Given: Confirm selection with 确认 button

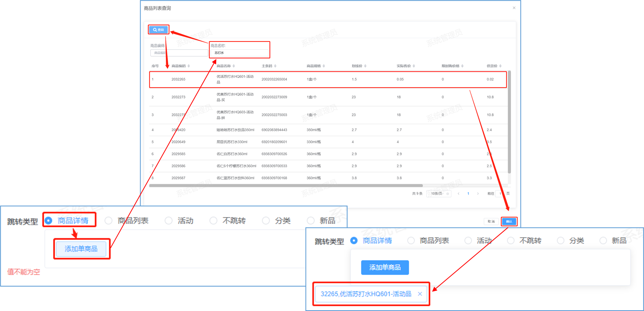Looking at the screenshot, I should pyautogui.click(x=509, y=221).
